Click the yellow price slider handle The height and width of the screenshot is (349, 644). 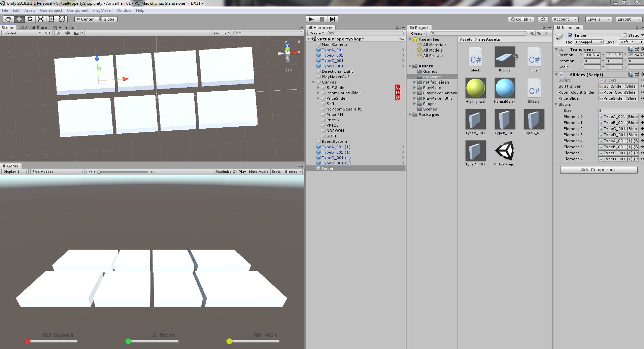pyautogui.click(x=229, y=341)
